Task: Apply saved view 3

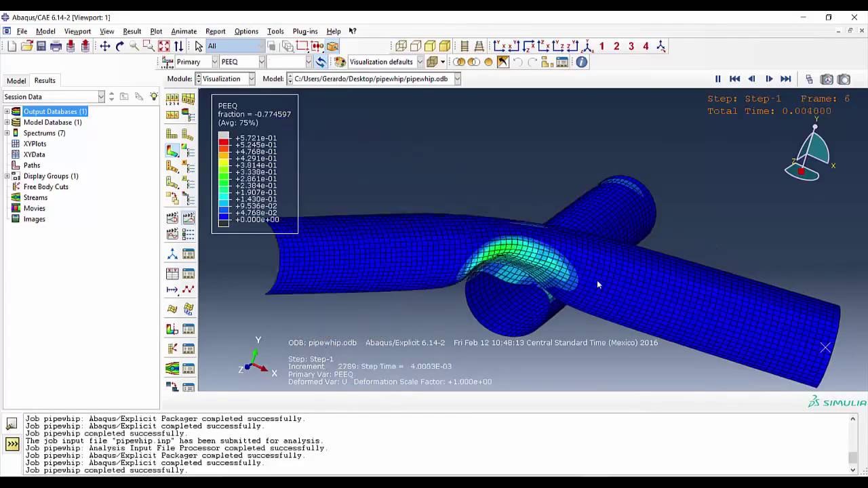Action: click(x=631, y=46)
